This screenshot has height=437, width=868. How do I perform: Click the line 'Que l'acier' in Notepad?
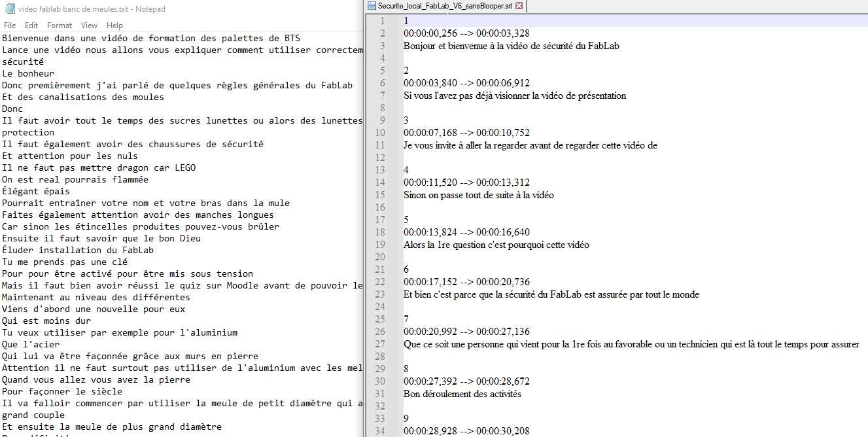[31, 344]
